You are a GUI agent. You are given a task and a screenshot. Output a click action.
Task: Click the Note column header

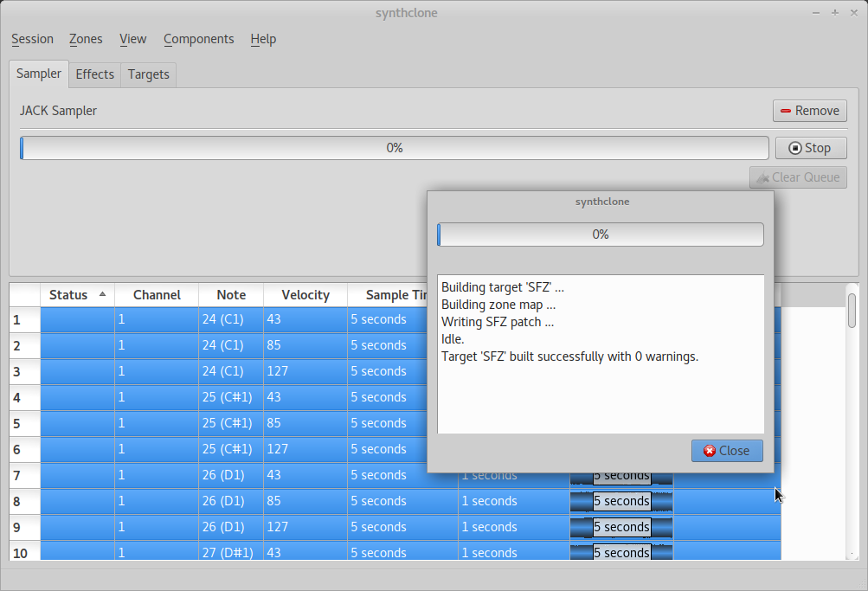(x=231, y=295)
